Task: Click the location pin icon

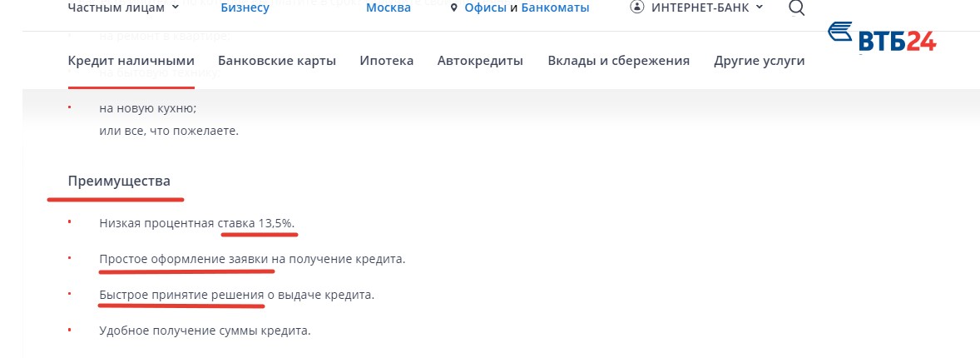Action: 453,8
